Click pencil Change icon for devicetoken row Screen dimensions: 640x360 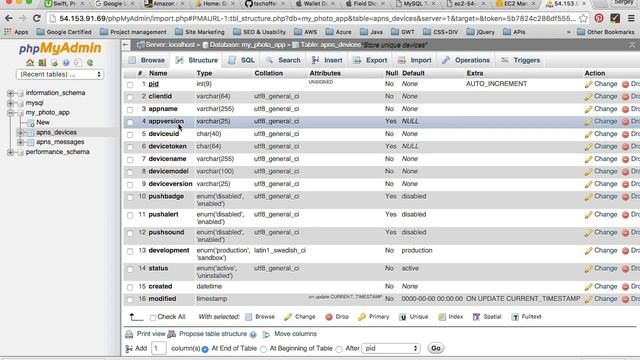click(588, 147)
